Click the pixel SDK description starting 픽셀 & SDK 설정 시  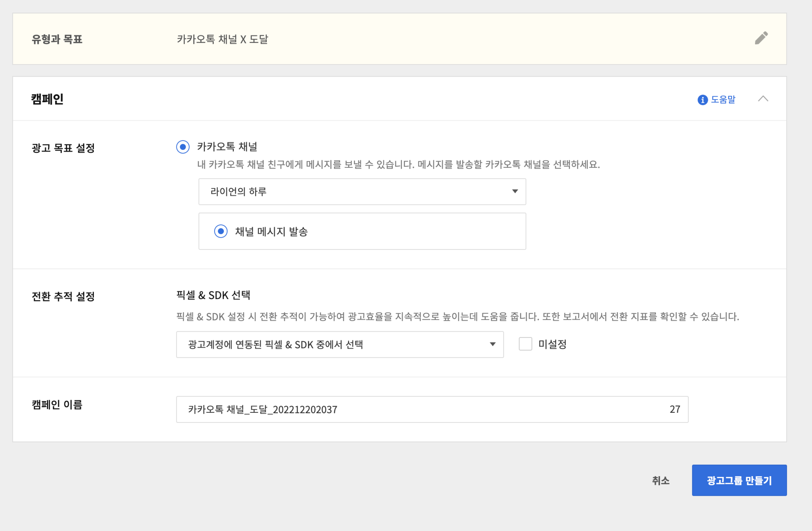coord(458,317)
